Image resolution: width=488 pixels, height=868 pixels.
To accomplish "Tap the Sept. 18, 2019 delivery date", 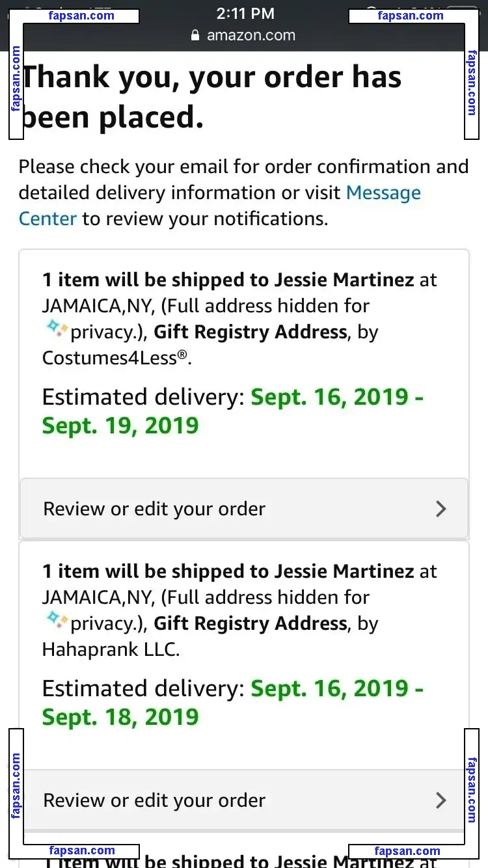I will pyautogui.click(x=120, y=717).
